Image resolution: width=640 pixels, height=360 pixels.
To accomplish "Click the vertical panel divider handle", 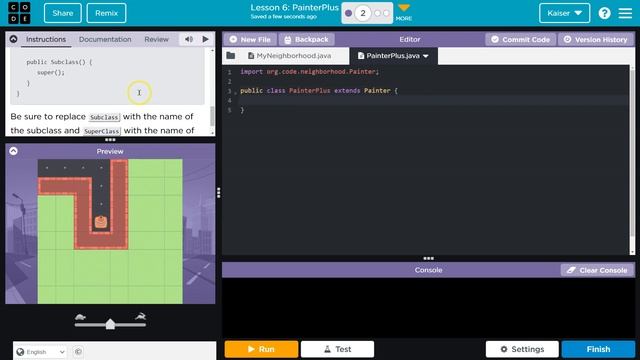I will [219, 193].
